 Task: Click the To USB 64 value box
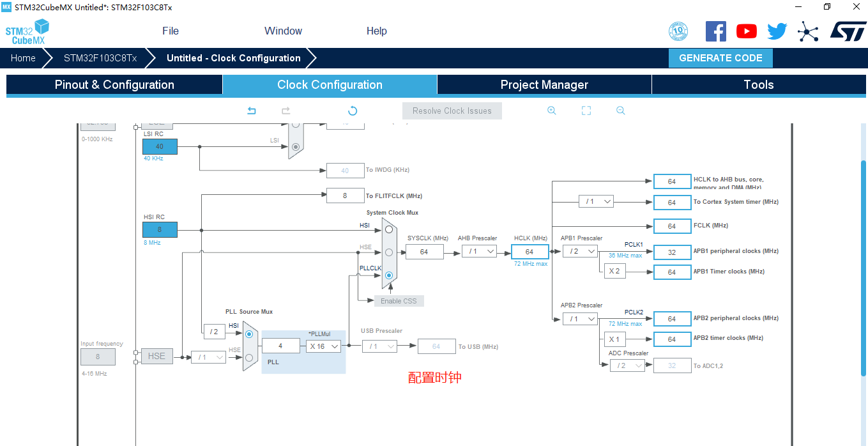point(436,346)
